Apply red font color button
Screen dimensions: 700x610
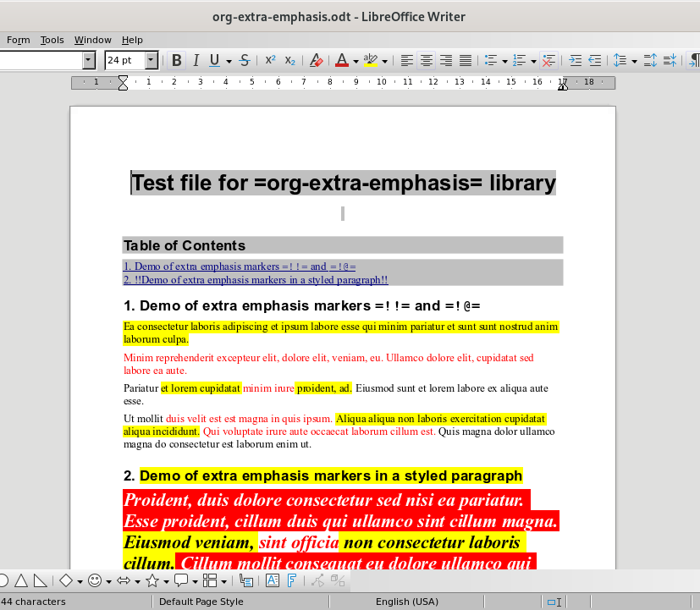[x=342, y=60]
